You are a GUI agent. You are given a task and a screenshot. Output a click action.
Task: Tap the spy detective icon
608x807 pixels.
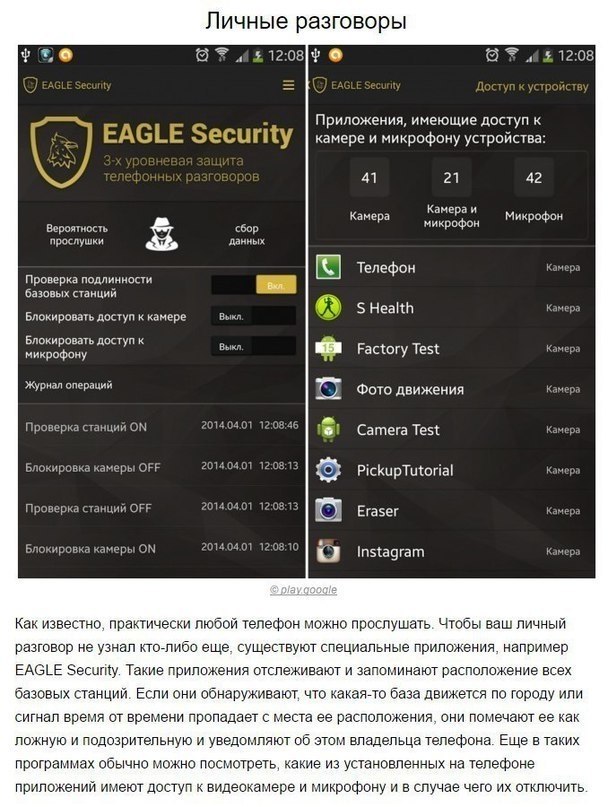162,234
